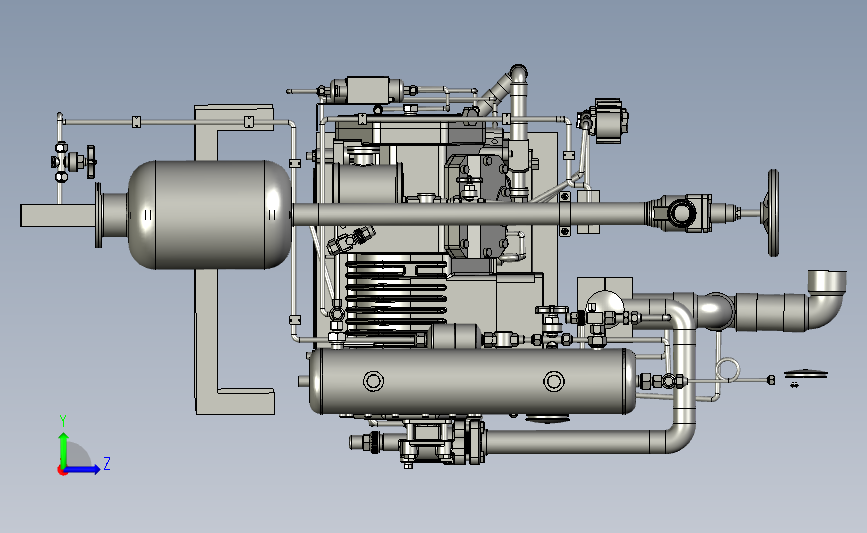867x533 pixels.
Task: Click the left circular port on the lower vessel
Action: [373, 381]
